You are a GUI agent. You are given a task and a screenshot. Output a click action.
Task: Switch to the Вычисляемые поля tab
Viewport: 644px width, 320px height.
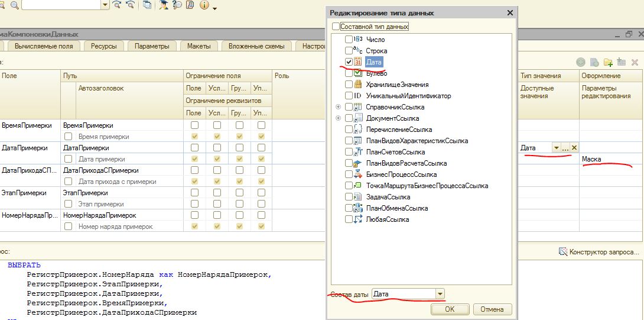coord(44,46)
